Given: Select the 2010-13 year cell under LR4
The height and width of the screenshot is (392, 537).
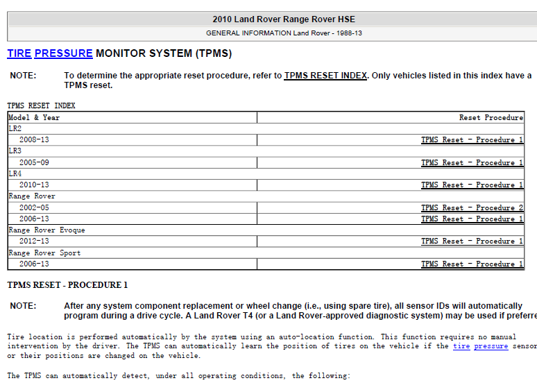Looking at the screenshot, I should [133, 185].
